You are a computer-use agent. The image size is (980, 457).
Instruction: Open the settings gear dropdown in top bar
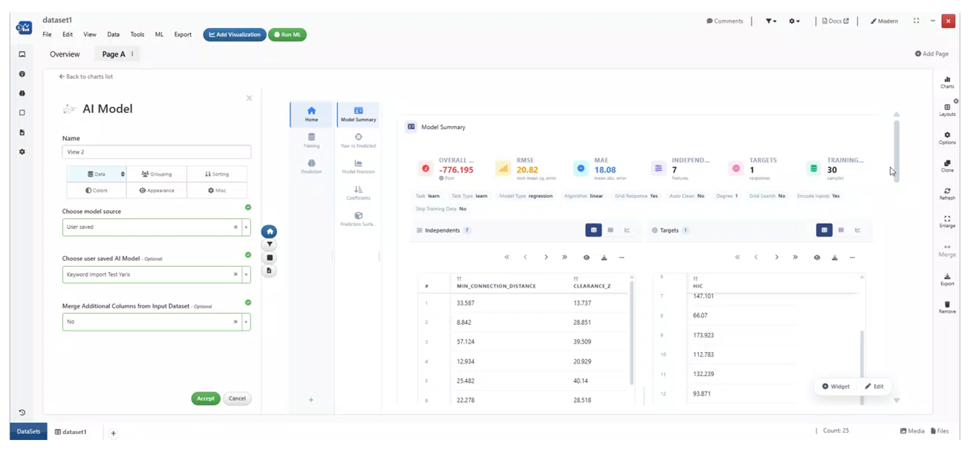(x=794, y=21)
